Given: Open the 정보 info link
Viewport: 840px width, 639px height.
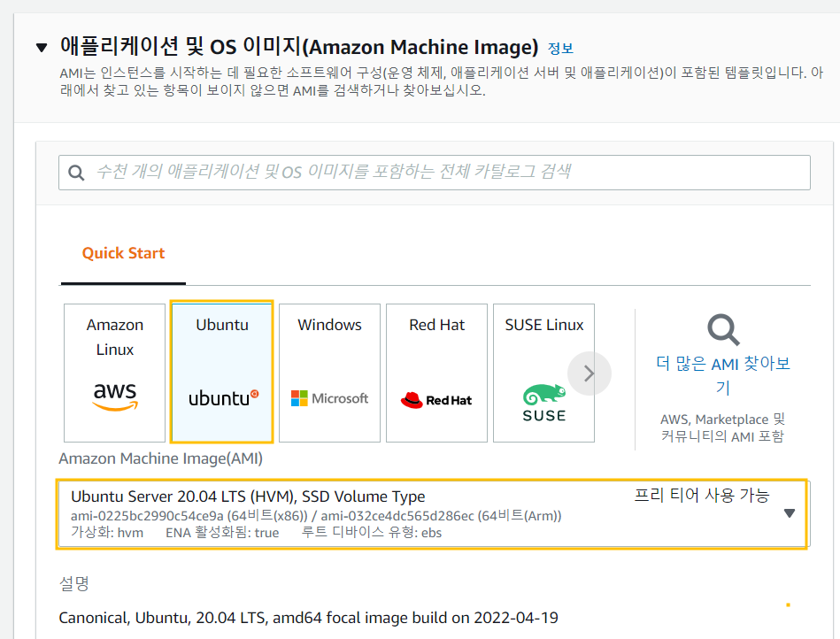Looking at the screenshot, I should coord(560,48).
